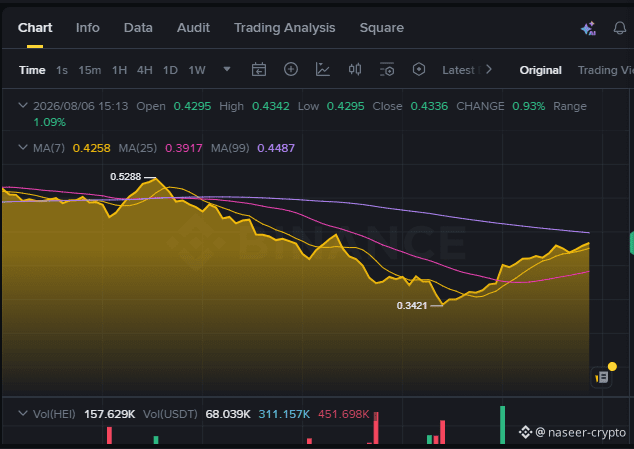
Task: Select the 1W interval
Action: click(197, 70)
